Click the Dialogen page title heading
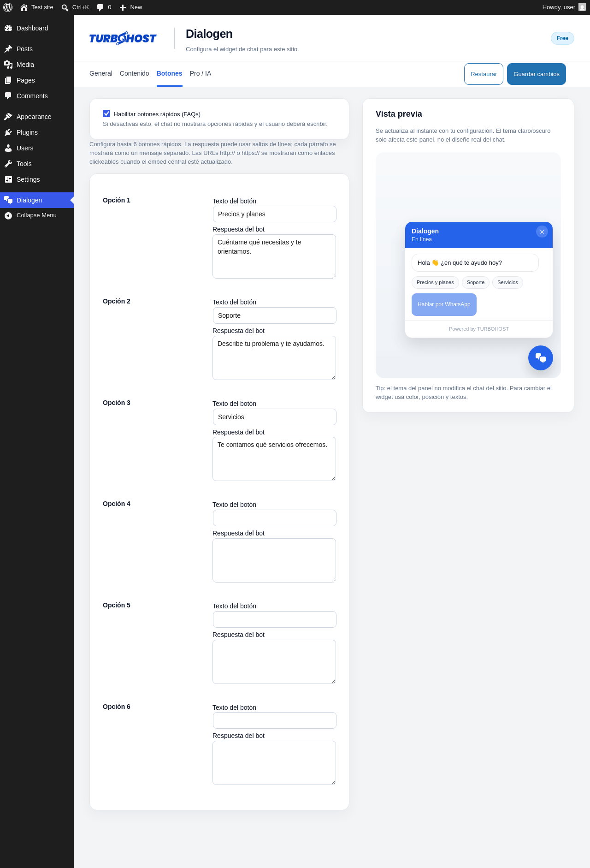This screenshot has height=868, width=590. 209,34
